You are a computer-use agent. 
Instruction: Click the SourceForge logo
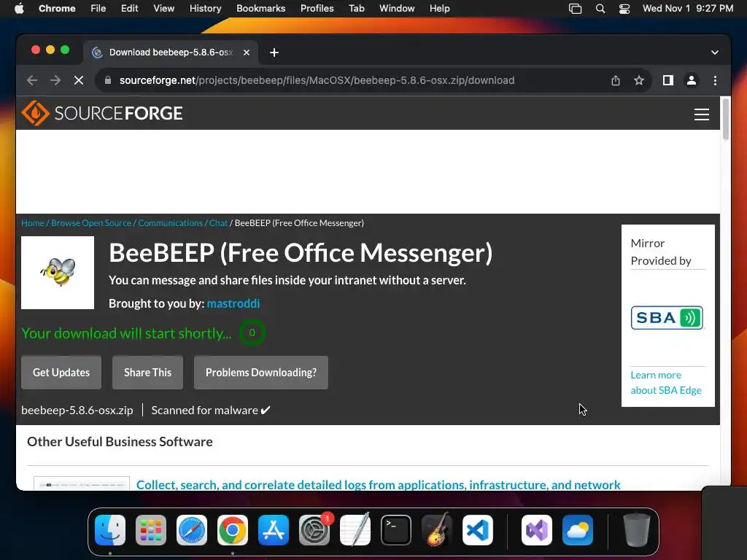pos(102,113)
